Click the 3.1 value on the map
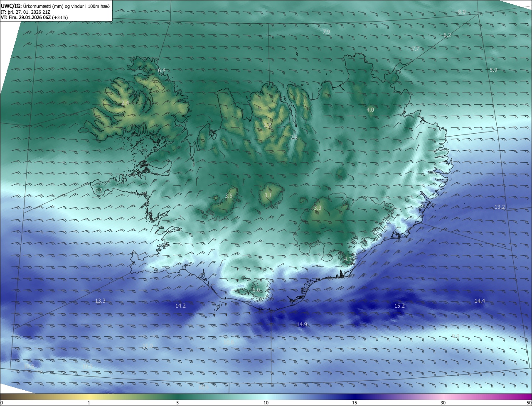The width and height of the screenshot is (532, 406). pyautogui.click(x=268, y=196)
